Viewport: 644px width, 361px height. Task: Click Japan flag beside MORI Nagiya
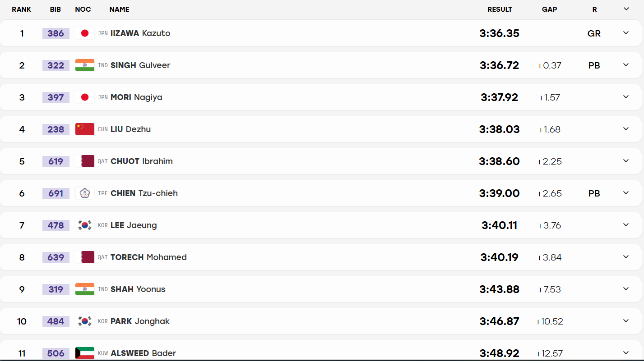pos(84,97)
